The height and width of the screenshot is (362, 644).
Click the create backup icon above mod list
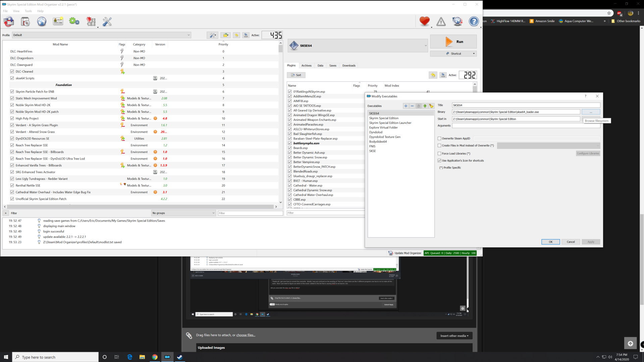coord(246,35)
